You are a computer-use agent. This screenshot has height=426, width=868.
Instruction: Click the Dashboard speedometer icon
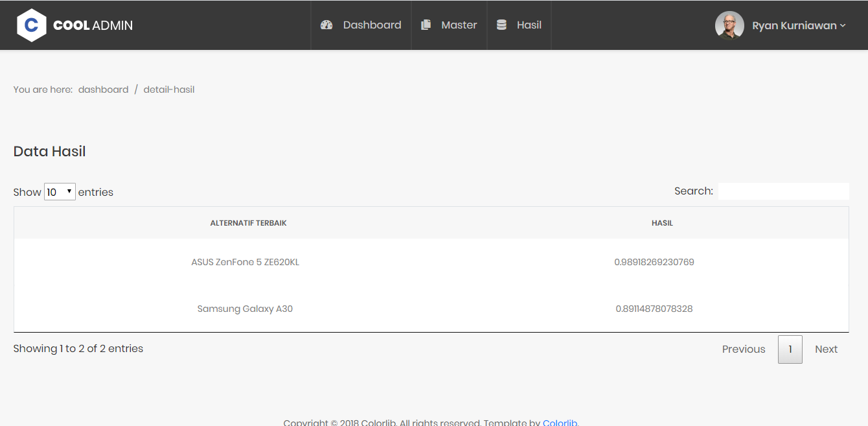(x=326, y=25)
